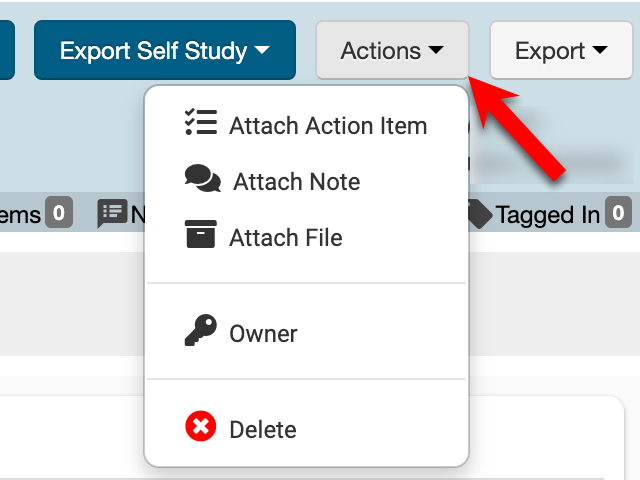
Task: Open the Export Self Study dropdown
Action: [165, 50]
